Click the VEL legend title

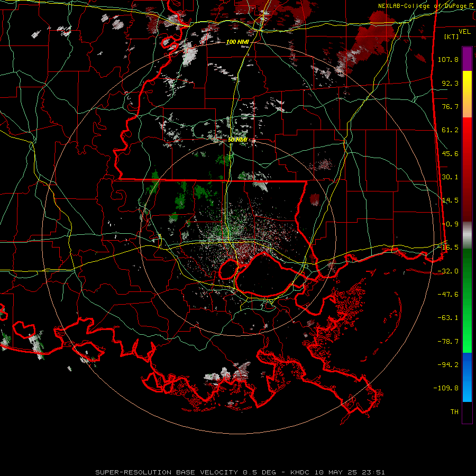click(x=464, y=32)
